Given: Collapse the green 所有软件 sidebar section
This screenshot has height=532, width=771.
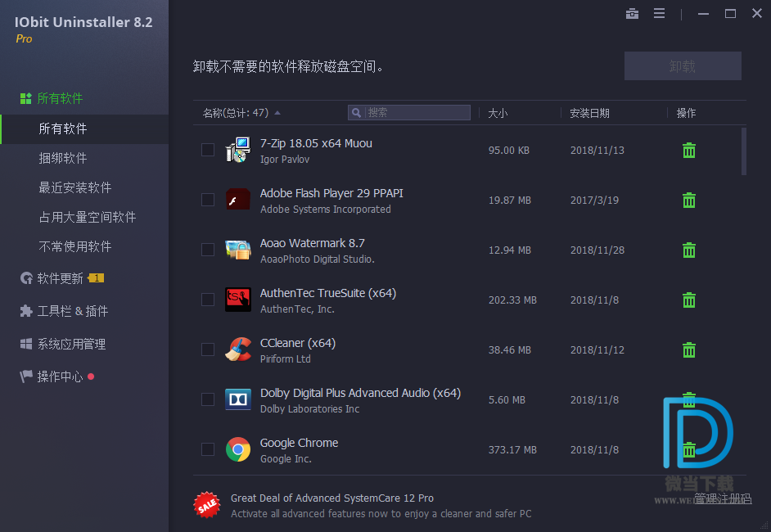Looking at the screenshot, I should tap(51, 98).
